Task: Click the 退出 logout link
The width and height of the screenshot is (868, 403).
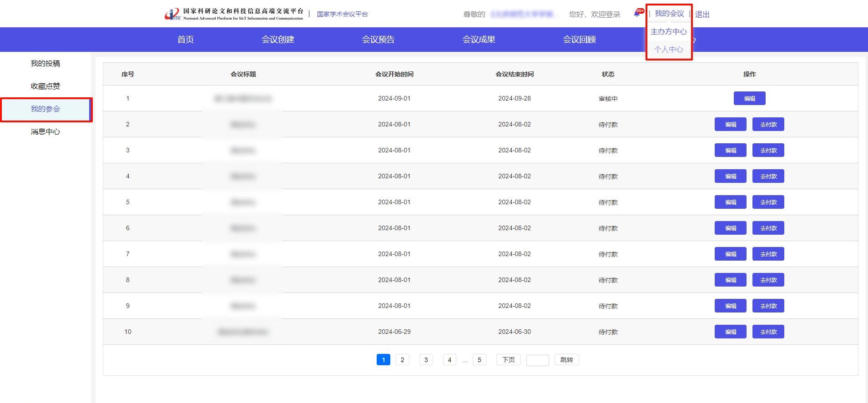Action: point(702,15)
